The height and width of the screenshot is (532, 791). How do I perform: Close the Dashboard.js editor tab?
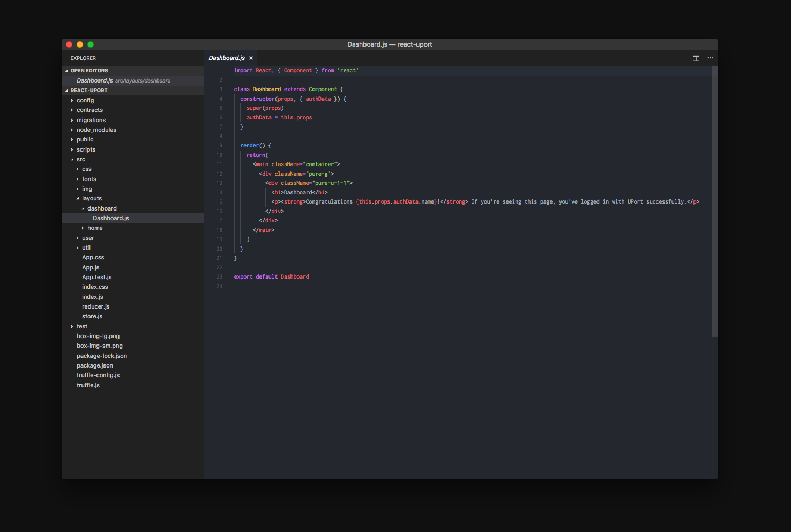pos(251,58)
